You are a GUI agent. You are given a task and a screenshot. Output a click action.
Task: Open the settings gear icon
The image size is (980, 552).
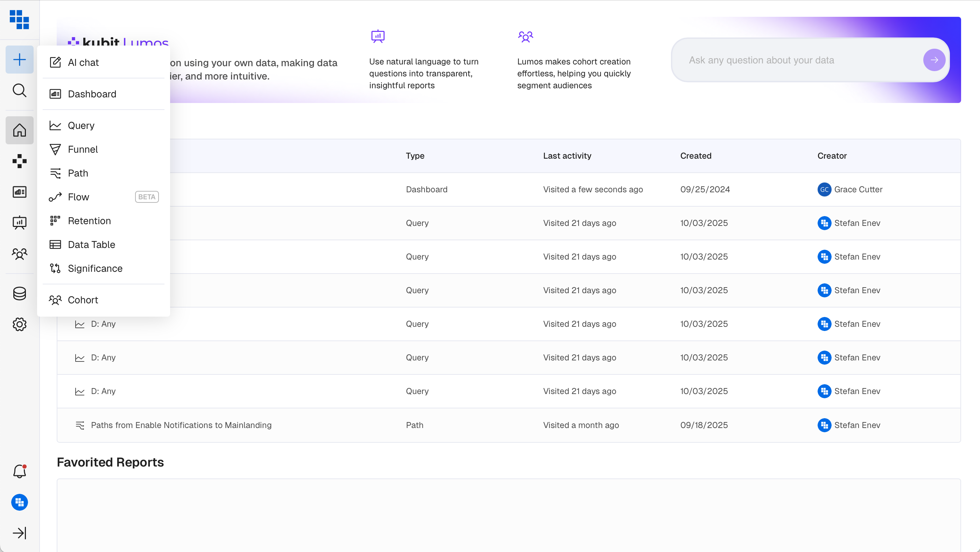(19, 324)
